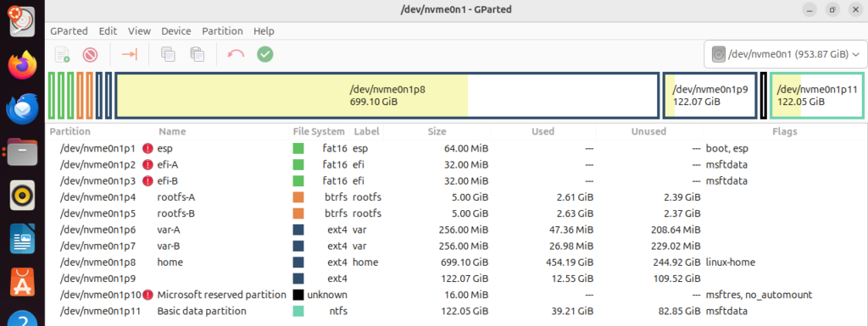Click the Used column header
This screenshot has width=868, height=326.
coord(543,132)
